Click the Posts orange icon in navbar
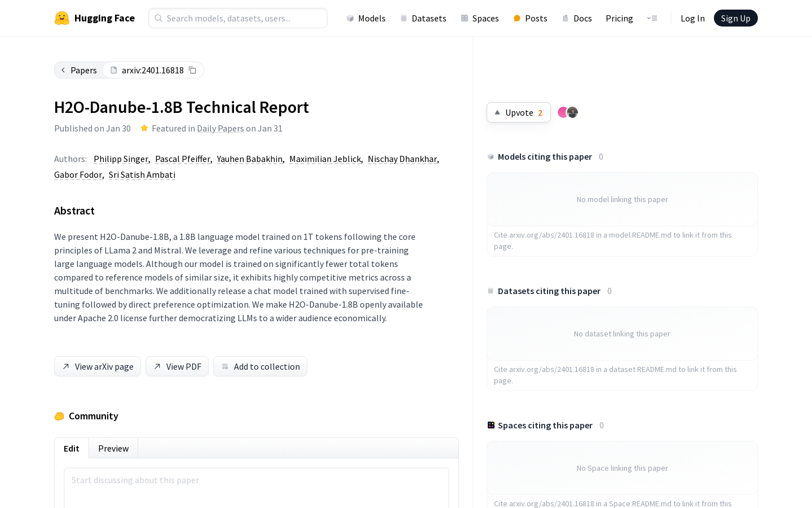Screen dimensions: 812x508 pyautogui.click(x=517, y=18)
